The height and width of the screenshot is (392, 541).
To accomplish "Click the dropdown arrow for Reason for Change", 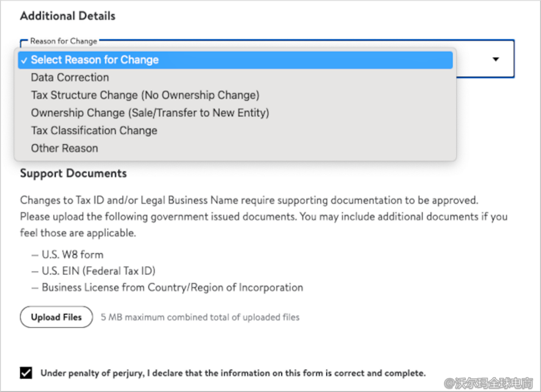I will pos(496,59).
